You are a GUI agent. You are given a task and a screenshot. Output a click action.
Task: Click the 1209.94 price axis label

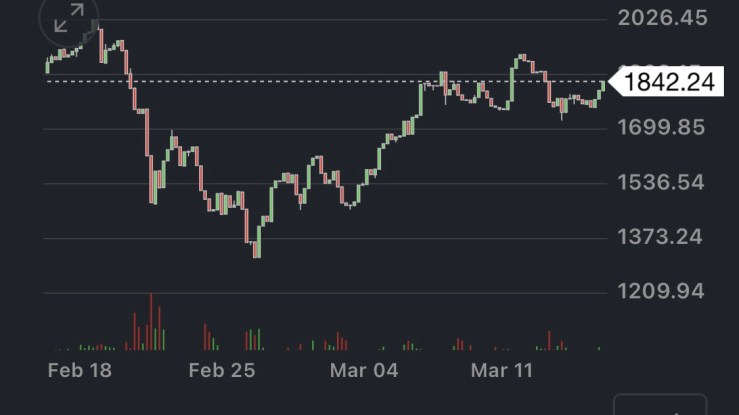click(x=664, y=292)
